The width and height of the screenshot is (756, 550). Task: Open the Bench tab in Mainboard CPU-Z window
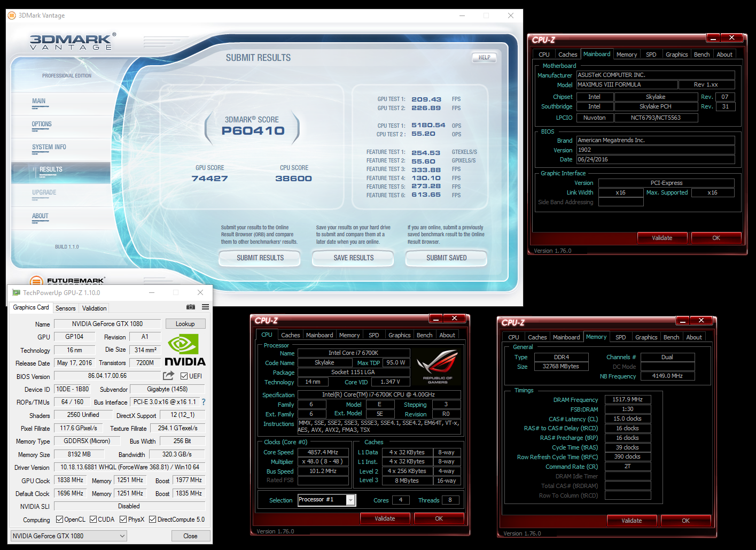click(x=702, y=55)
